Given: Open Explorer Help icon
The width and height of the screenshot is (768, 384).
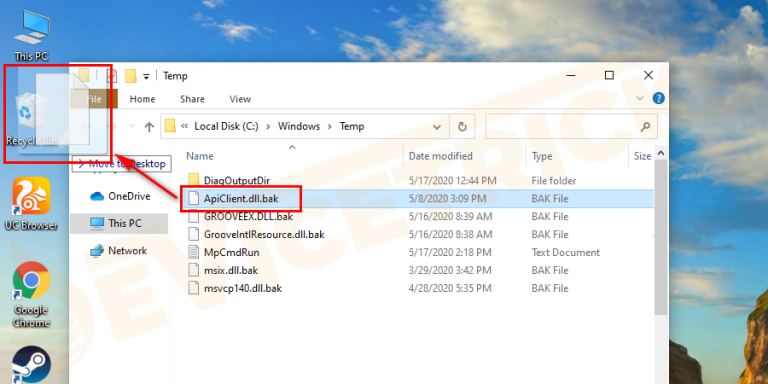Looking at the screenshot, I should (659, 98).
